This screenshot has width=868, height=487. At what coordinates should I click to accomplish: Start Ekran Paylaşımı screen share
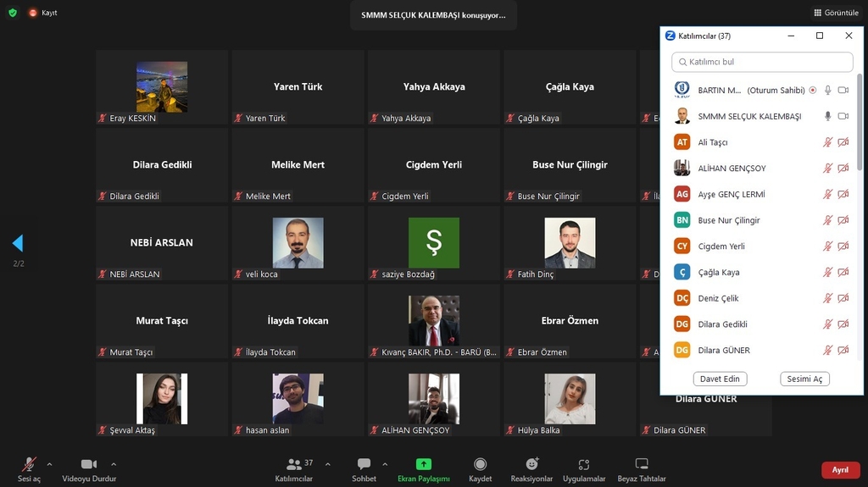coord(424,469)
